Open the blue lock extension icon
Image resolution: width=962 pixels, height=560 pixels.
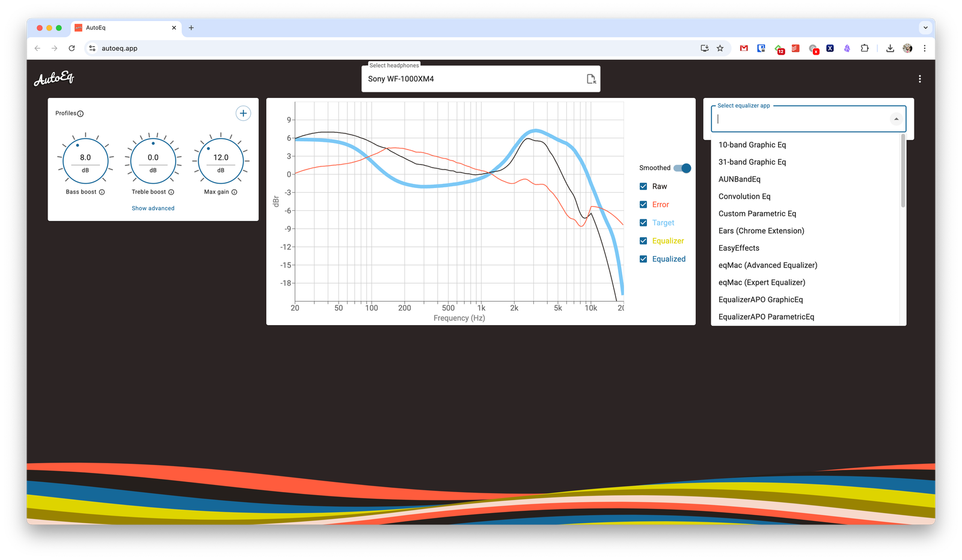coord(761,48)
